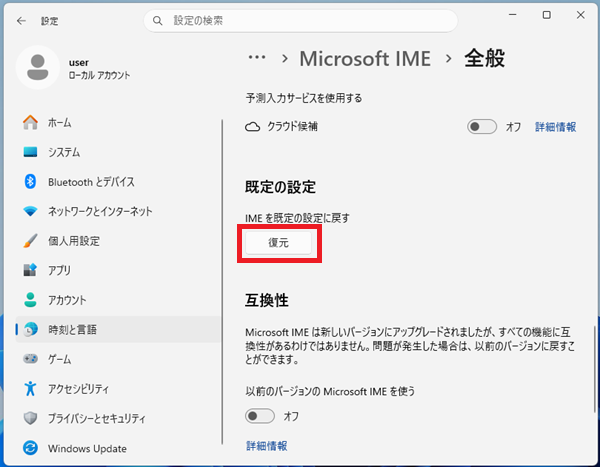Select the アカウント person icon
The height and width of the screenshot is (467, 600).
click(30, 300)
